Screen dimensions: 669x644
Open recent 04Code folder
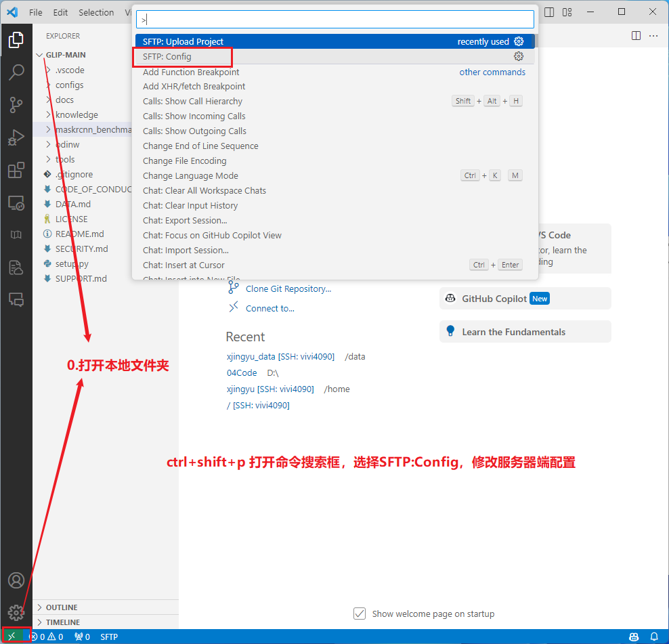(x=242, y=373)
